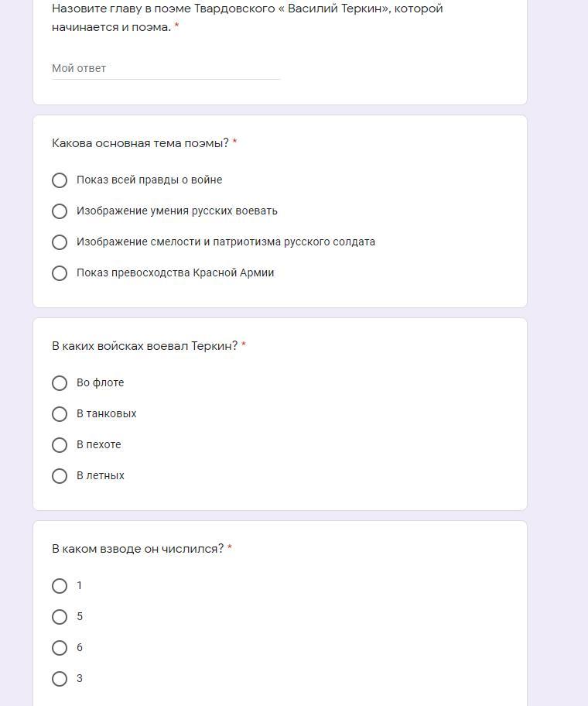Click the question about the poem's opening chapter
Viewport: 588px width, 706px height.
pyautogui.click(x=247, y=18)
